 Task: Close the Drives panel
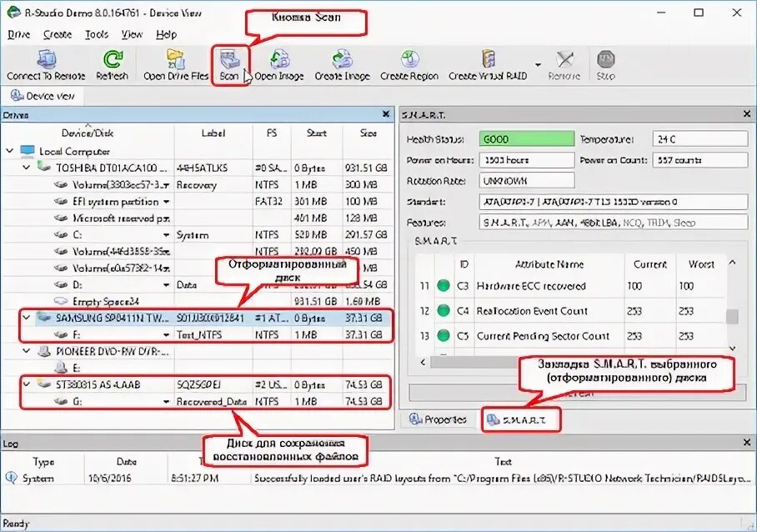[x=386, y=114]
